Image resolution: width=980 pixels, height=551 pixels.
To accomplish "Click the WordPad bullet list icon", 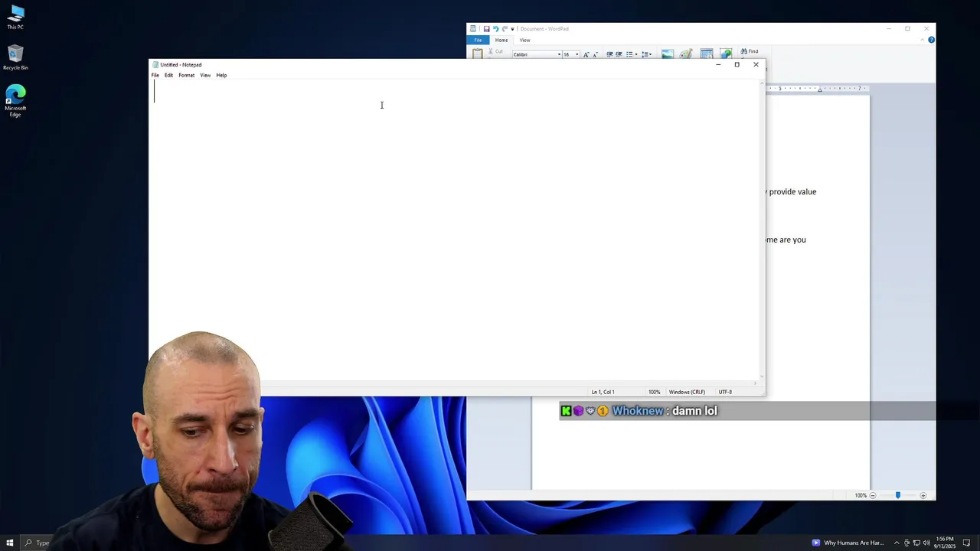I will [x=629, y=54].
